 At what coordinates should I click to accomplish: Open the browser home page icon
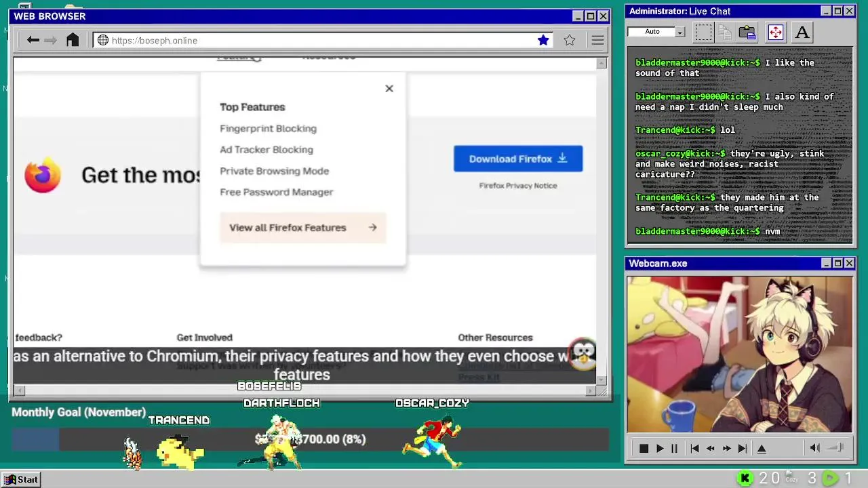[x=73, y=40]
